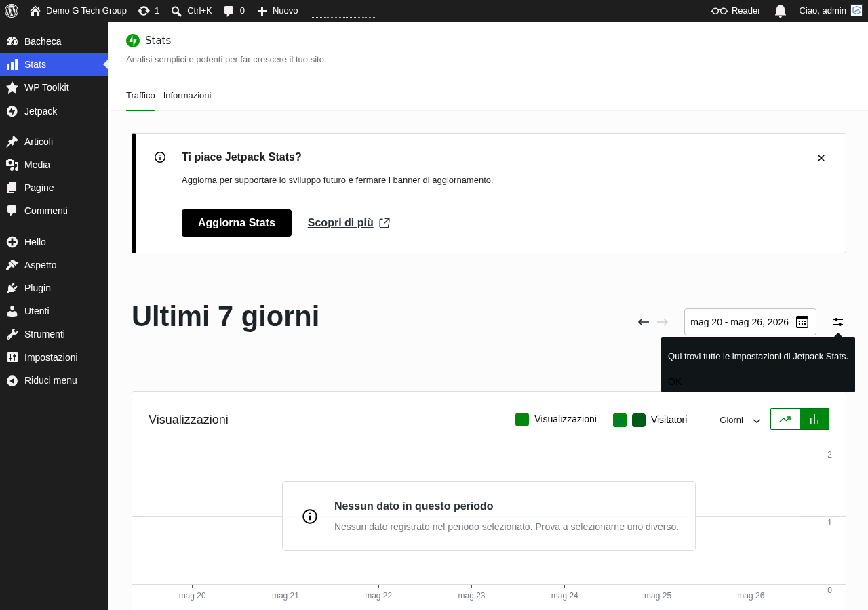
Task: Select Stats in the sidebar
Action: (54, 64)
